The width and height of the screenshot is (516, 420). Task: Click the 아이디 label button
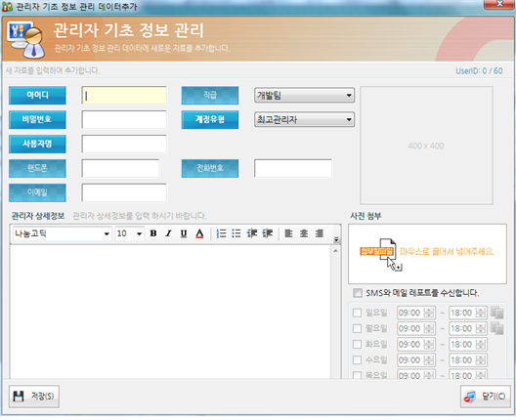pyautogui.click(x=37, y=96)
